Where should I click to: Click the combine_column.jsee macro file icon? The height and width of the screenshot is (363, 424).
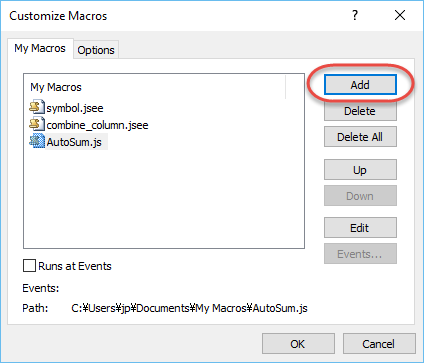37,124
